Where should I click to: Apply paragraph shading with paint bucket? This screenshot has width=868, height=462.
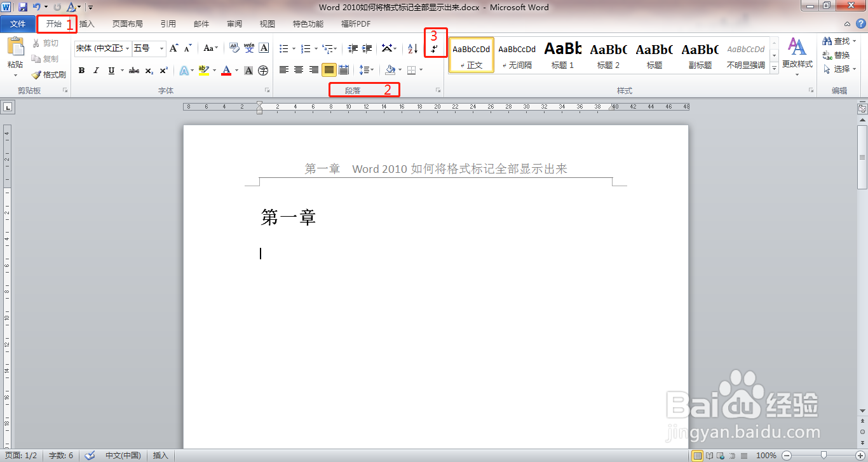pyautogui.click(x=390, y=70)
